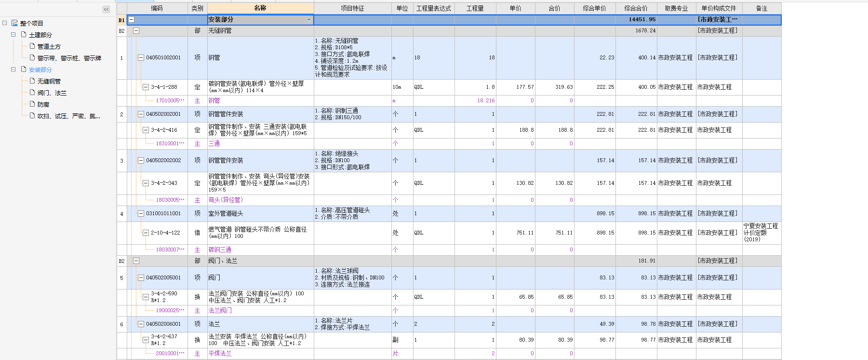This screenshot has width=868, height=360.
Task: Collapse the left navigation panel with the double-arrow button
Action: point(106,9)
